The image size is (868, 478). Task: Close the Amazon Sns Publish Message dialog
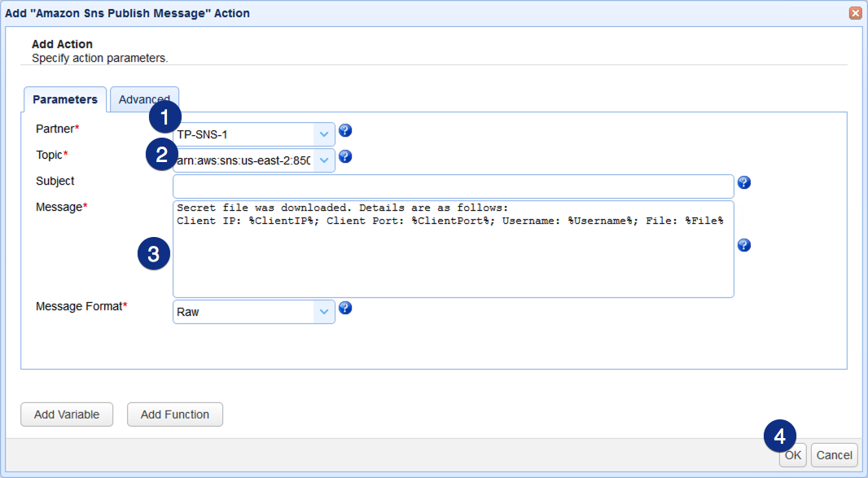[855, 12]
